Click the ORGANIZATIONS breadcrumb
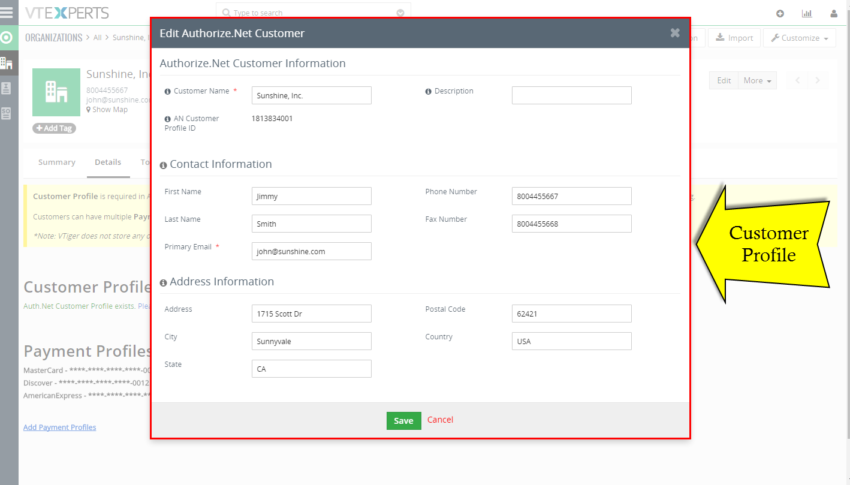The width and height of the screenshot is (850, 485). [x=54, y=37]
